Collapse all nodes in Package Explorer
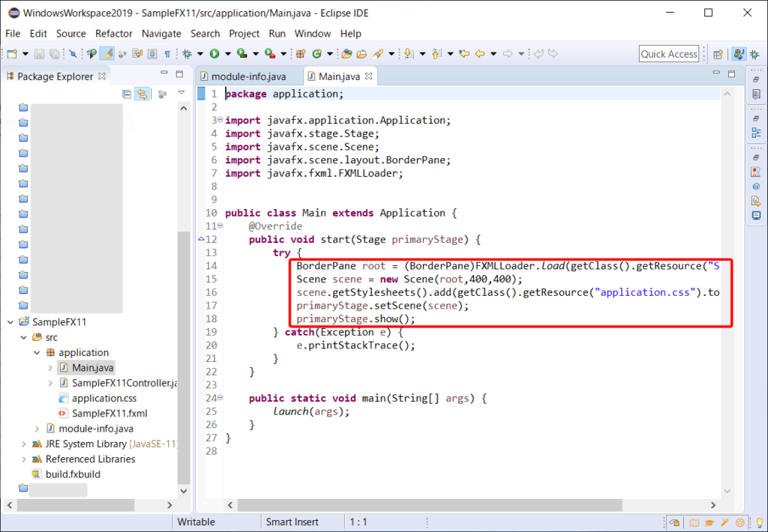The width and height of the screenshot is (768, 532). (127, 94)
